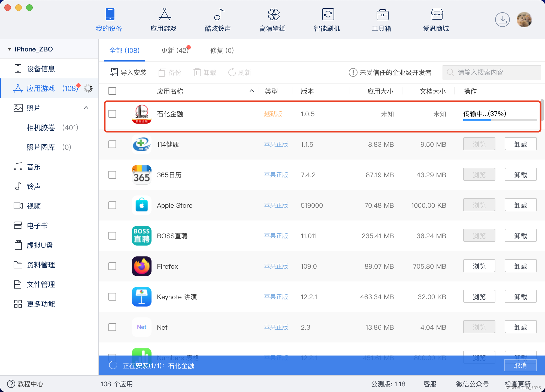Click the app list vertical scrollbar
The width and height of the screenshot is (545, 392).
[x=542, y=110]
